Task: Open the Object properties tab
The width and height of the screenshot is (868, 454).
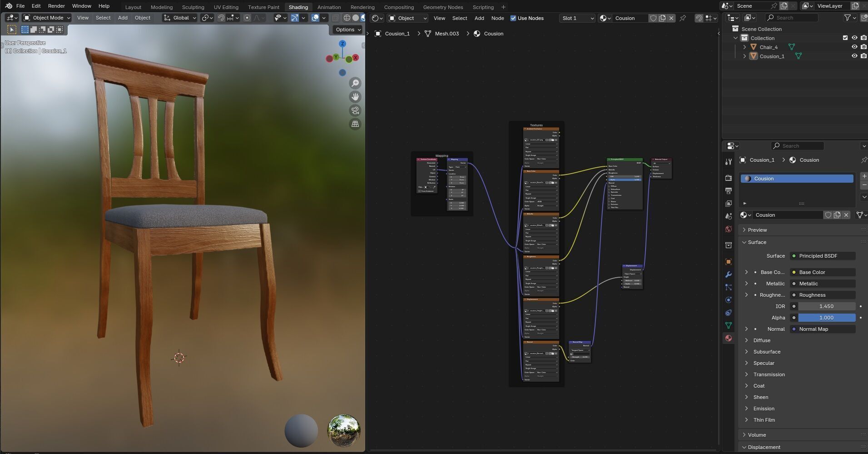Action: 729,262
